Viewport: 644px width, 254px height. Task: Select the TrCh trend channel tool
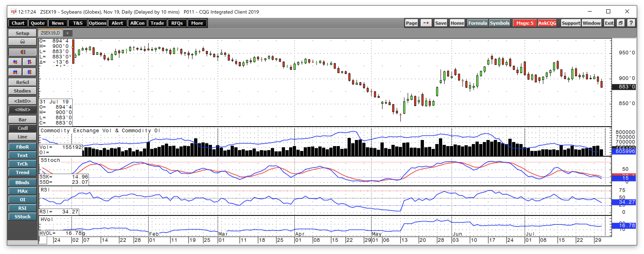coord(23,164)
